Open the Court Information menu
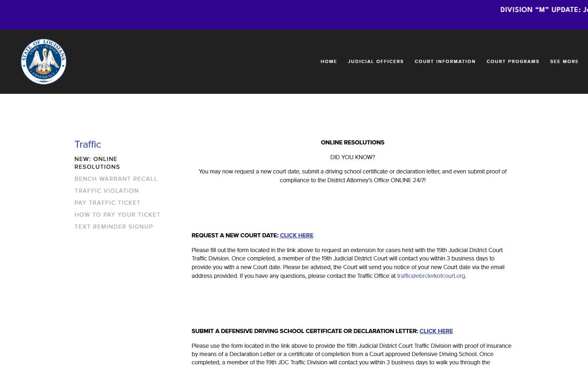 (445, 62)
